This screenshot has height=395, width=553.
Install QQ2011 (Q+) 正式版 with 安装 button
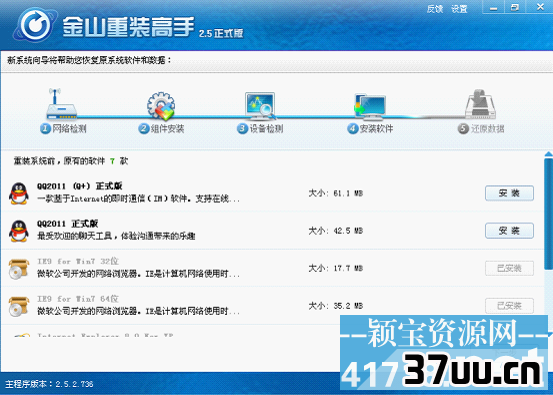[x=509, y=193]
